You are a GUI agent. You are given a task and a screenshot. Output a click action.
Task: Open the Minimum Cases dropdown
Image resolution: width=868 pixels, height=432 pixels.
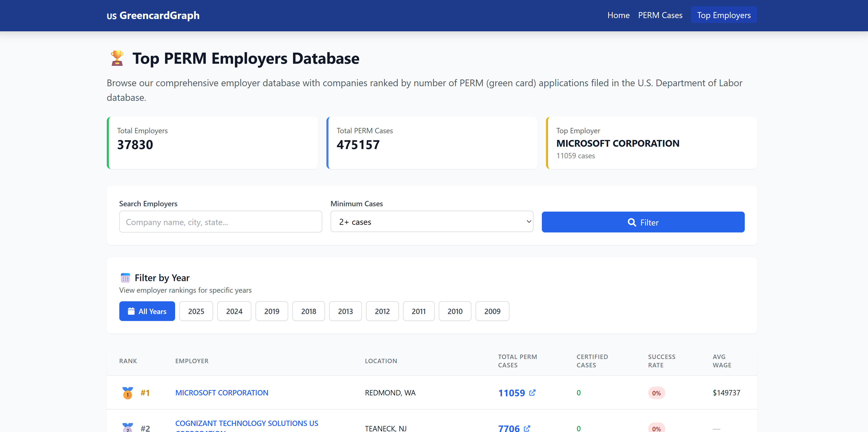pyautogui.click(x=432, y=222)
